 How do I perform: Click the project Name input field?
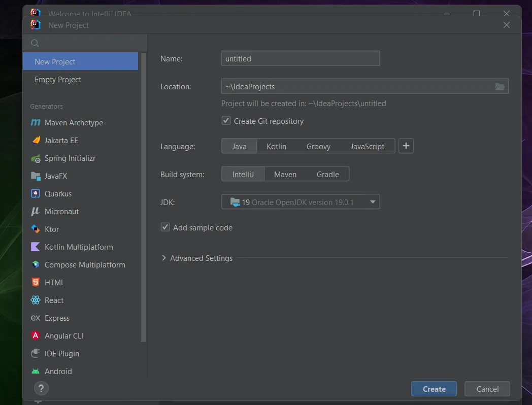click(301, 59)
